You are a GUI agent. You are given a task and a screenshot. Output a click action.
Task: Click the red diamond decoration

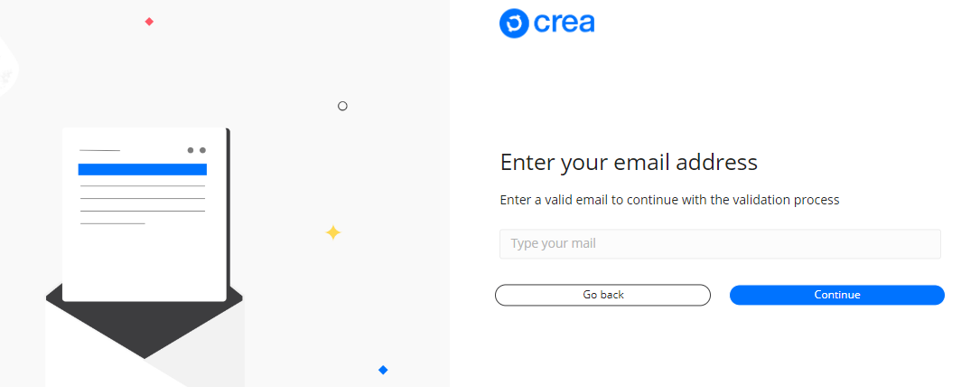tap(149, 22)
